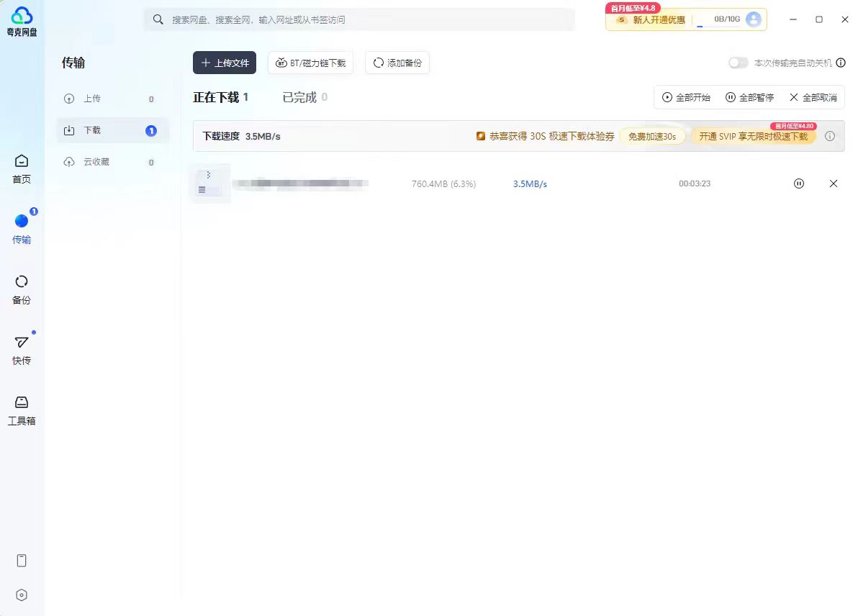Viewport: 858px width, 616px height.
Task: Select the 传输 transfer icon in sidebar
Action: [22, 229]
